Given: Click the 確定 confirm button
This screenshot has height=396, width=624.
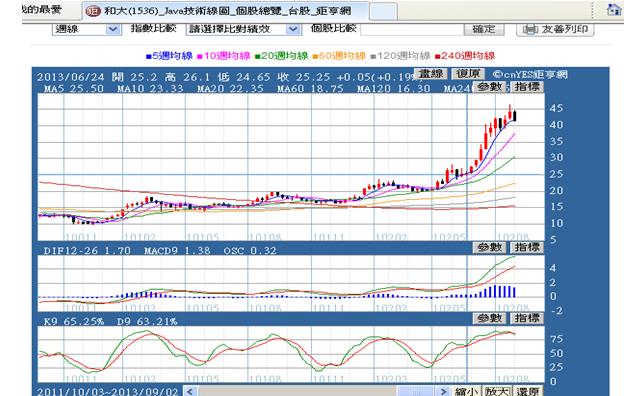Looking at the screenshot, I should pyautogui.click(x=484, y=29).
